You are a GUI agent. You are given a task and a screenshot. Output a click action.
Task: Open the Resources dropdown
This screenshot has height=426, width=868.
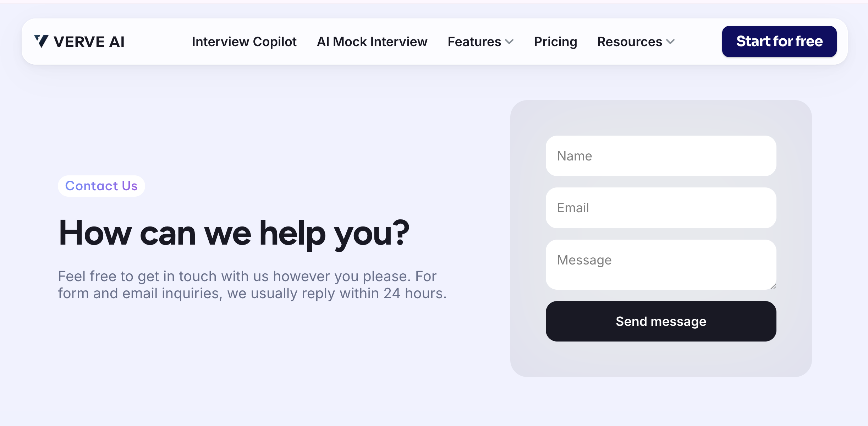(x=630, y=42)
